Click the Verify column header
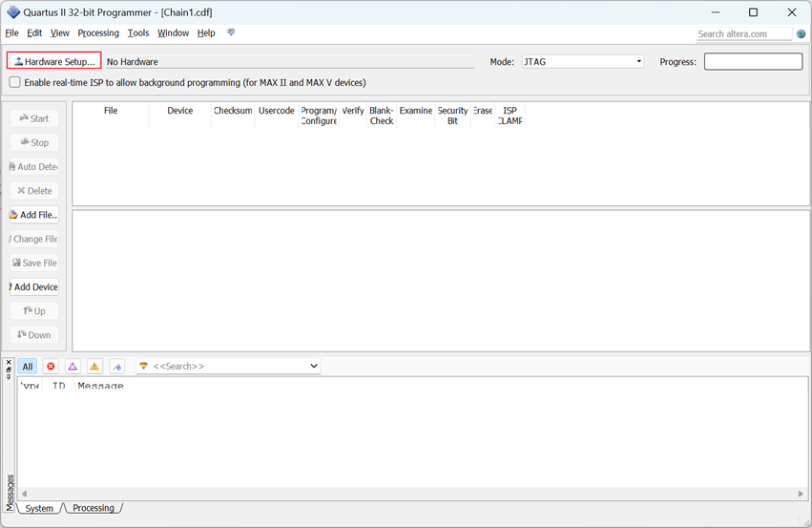812x528 pixels. (353, 115)
